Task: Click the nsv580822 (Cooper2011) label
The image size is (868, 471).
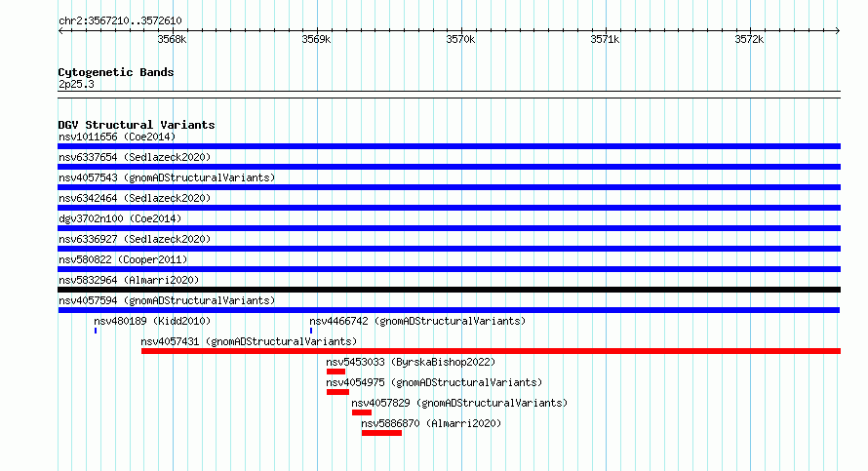Action: pos(123,259)
